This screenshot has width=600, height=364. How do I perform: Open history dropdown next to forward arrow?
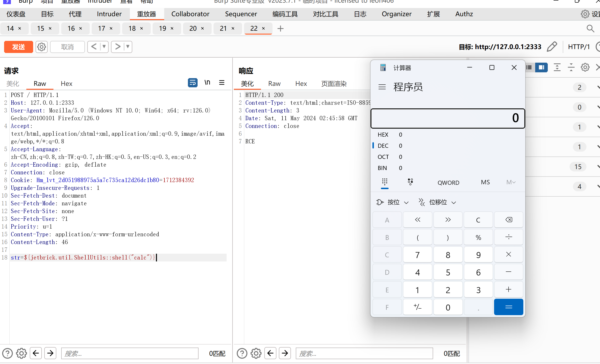(128, 46)
